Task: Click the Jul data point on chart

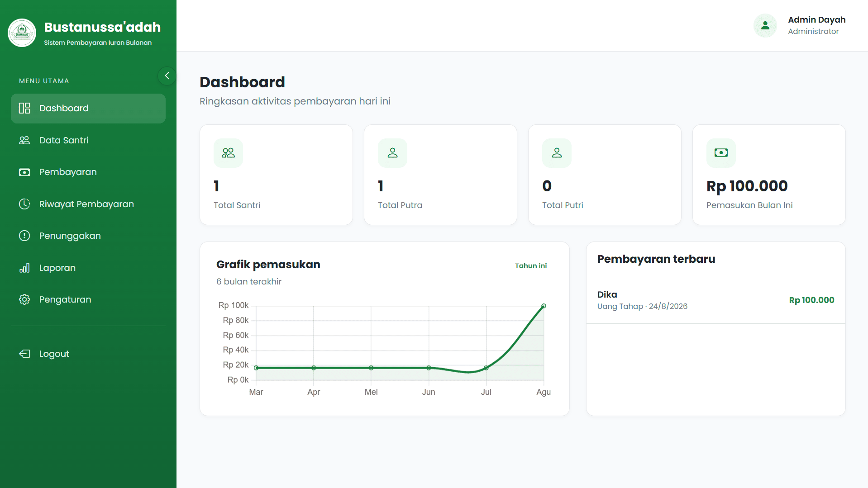Action: (486, 368)
